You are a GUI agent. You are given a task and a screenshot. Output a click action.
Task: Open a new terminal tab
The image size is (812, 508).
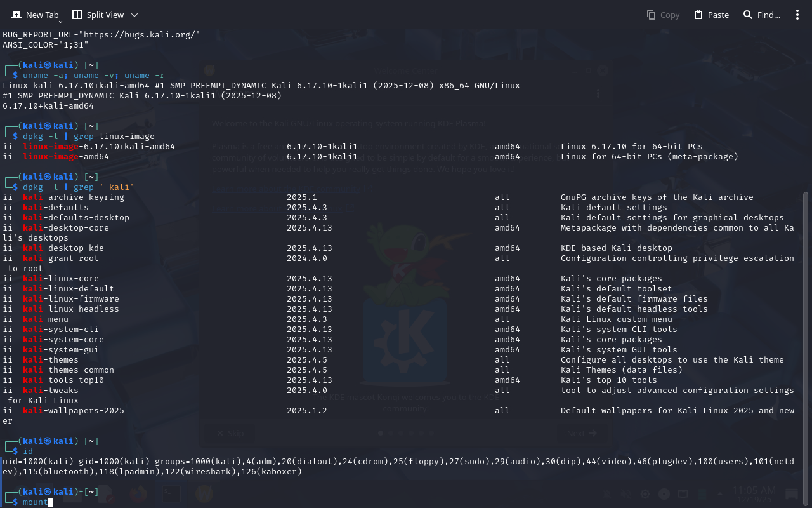[35, 15]
